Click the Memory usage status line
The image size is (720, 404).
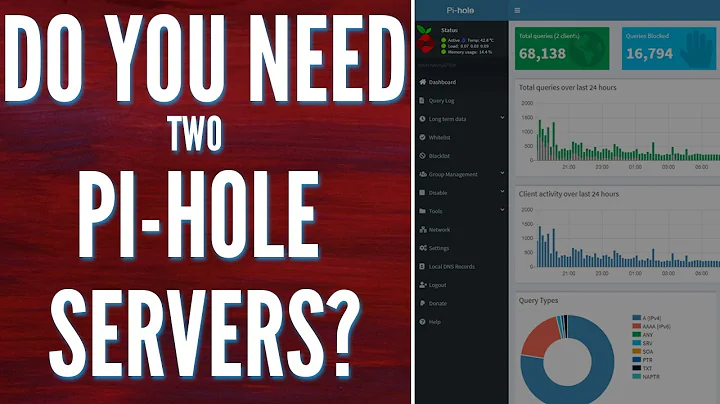pos(467,52)
